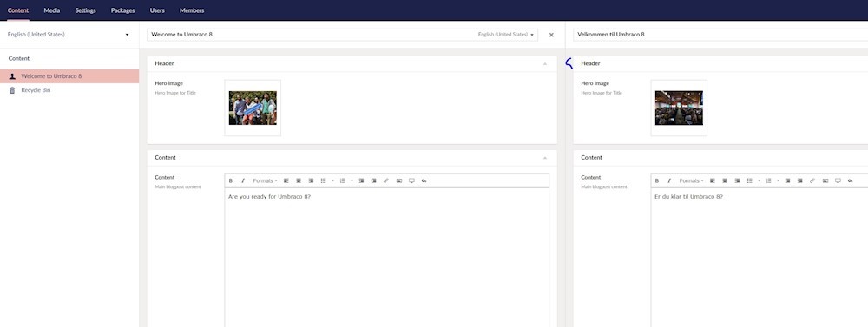Insert link in the English content editor
The height and width of the screenshot is (327, 868).
386,181
